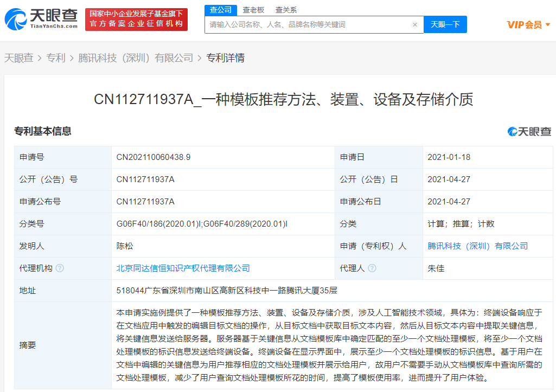Click classification number G06F40/186(2020.01)I
556x392 pixels.
[159, 224]
